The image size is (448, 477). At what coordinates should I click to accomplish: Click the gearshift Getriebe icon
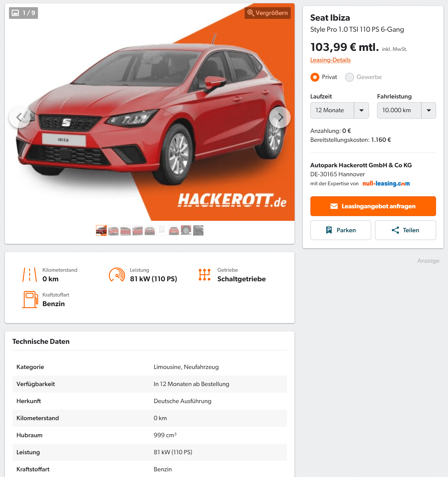tap(205, 275)
